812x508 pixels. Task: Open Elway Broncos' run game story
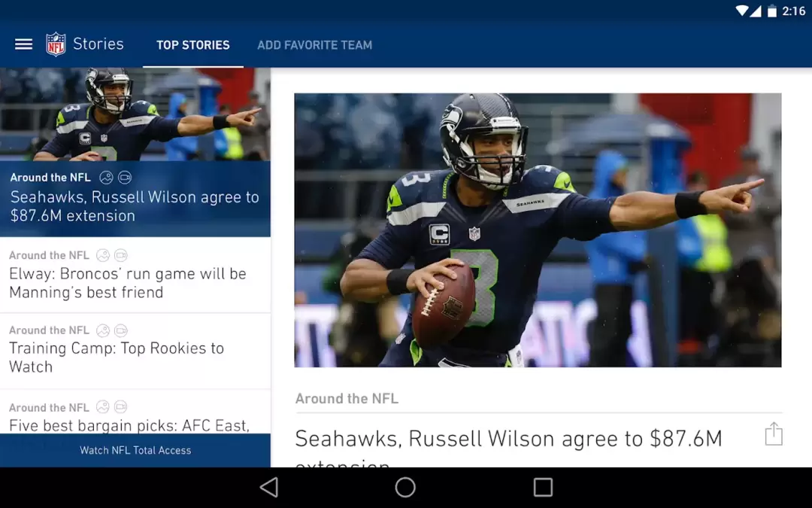pos(135,275)
